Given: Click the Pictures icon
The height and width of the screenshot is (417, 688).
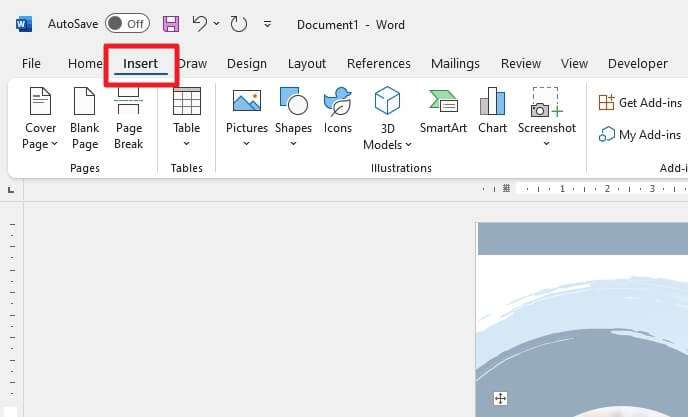Looking at the screenshot, I should pos(247,101).
